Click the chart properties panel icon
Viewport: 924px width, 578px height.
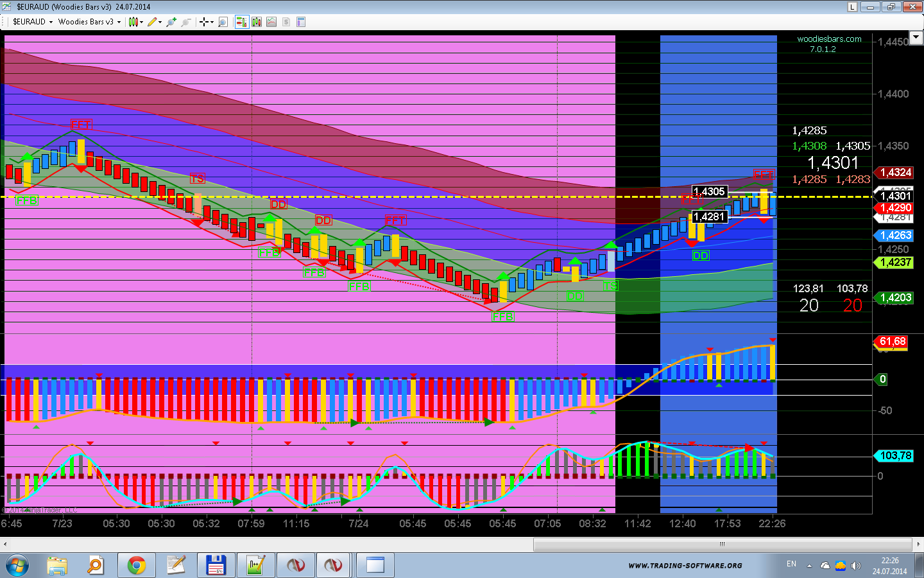300,22
